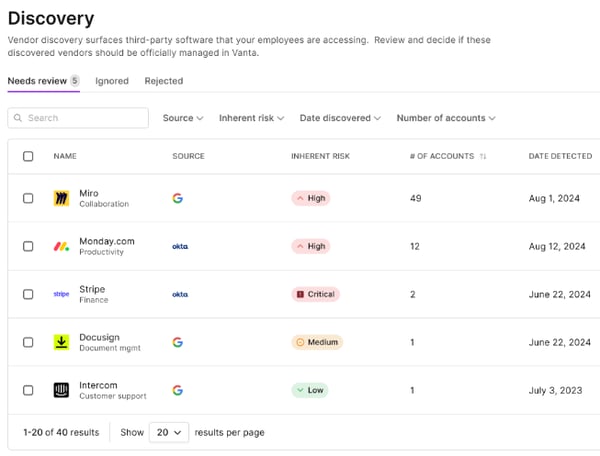Click the Monday.com logo icon
This screenshot has width=600, height=456.
click(x=61, y=246)
